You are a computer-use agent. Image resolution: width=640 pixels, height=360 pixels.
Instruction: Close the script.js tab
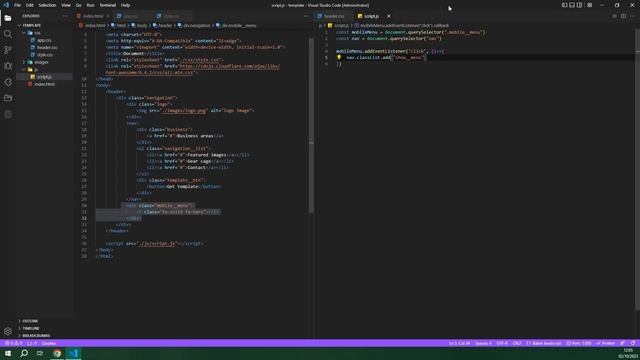(x=389, y=16)
